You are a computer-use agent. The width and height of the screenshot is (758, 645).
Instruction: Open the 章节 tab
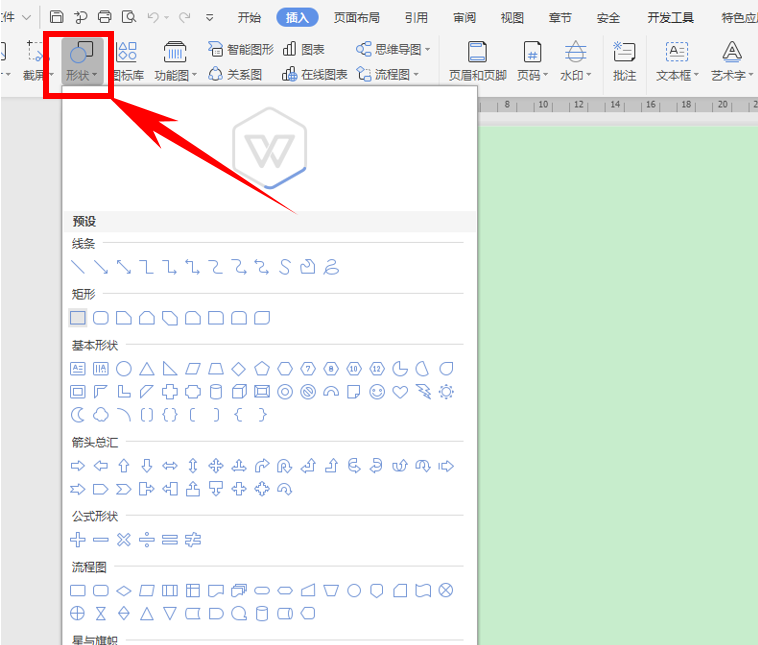(560, 18)
